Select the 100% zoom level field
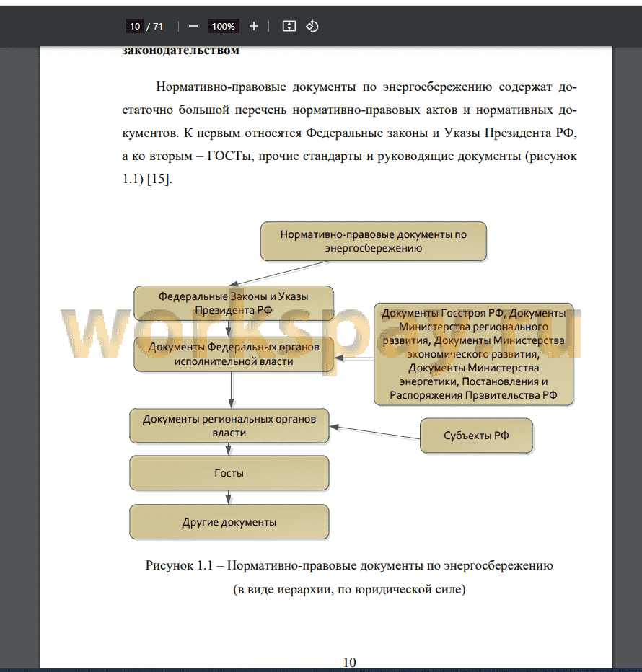642x672 pixels. click(x=224, y=27)
